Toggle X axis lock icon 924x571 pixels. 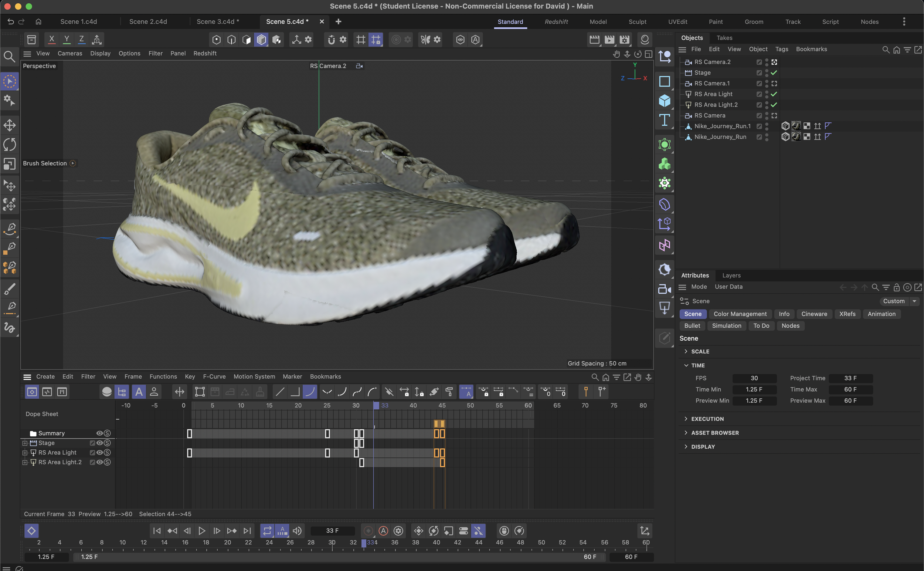click(x=52, y=39)
